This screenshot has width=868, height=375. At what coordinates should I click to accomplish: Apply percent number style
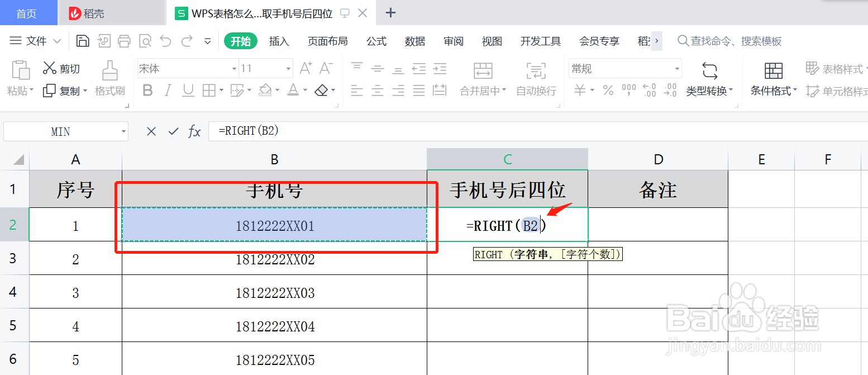click(x=608, y=91)
